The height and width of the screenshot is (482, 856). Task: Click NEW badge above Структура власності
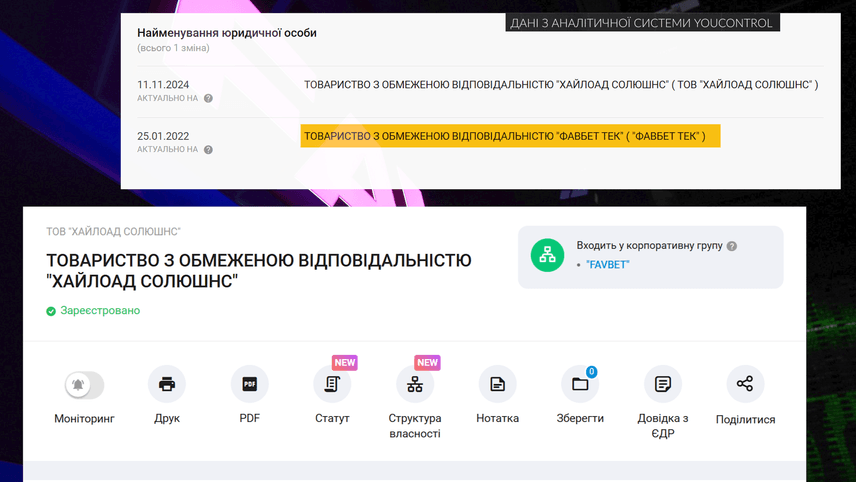pos(428,363)
